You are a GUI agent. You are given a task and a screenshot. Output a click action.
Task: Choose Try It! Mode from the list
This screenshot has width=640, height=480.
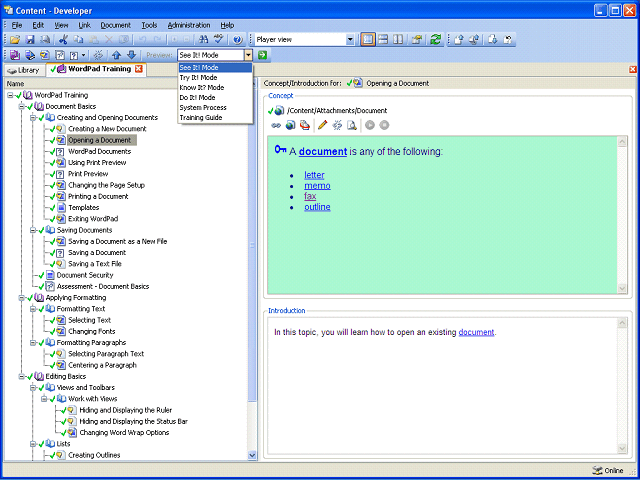click(215, 78)
